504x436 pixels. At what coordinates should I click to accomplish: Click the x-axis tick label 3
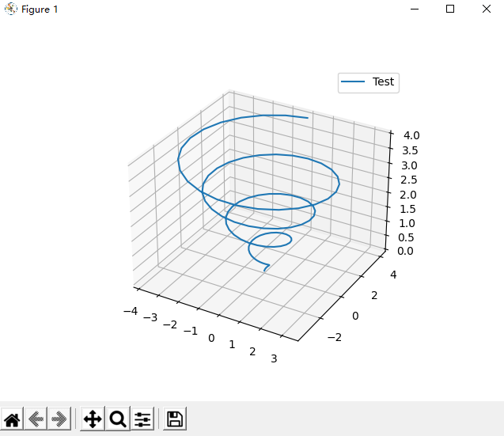coord(274,358)
